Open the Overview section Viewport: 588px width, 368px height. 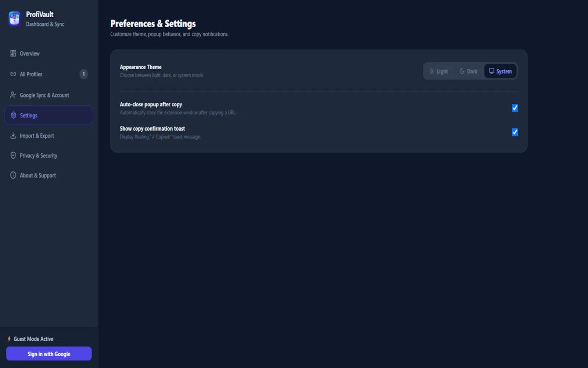pos(49,53)
